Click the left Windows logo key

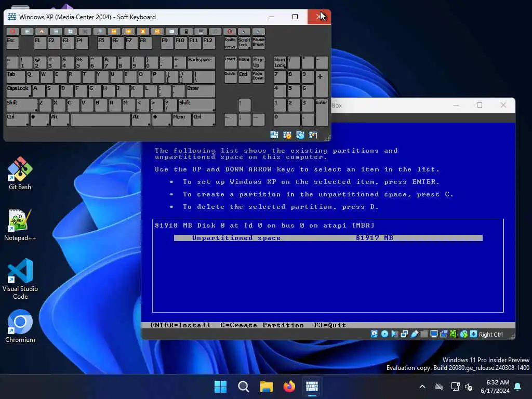39,119
